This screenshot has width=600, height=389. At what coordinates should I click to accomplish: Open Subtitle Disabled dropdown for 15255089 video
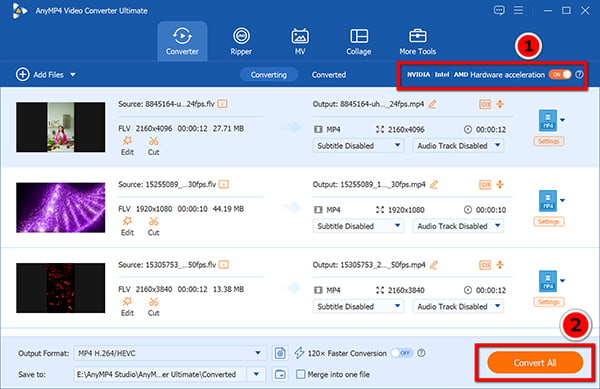[x=358, y=226]
